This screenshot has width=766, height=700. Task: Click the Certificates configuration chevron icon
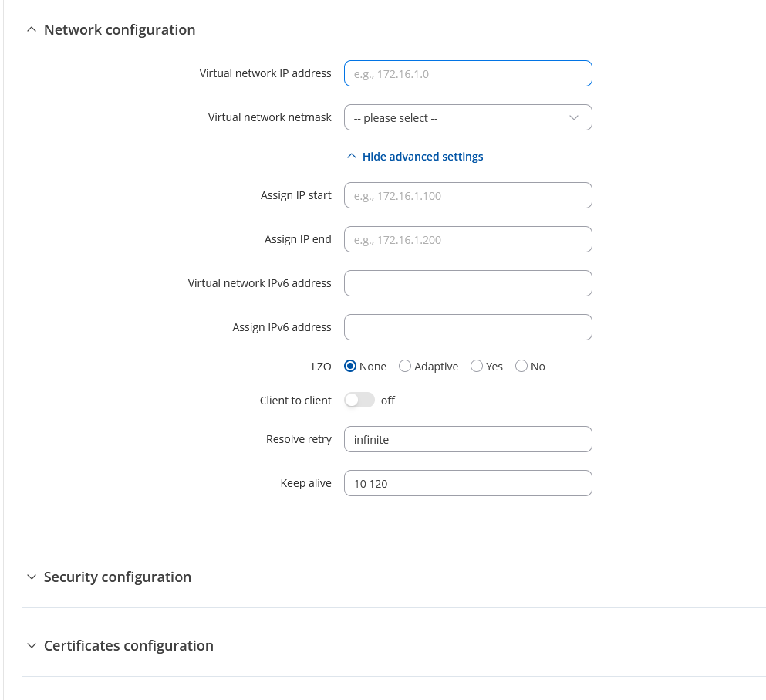pyautogui.click(x=32, y=646)
